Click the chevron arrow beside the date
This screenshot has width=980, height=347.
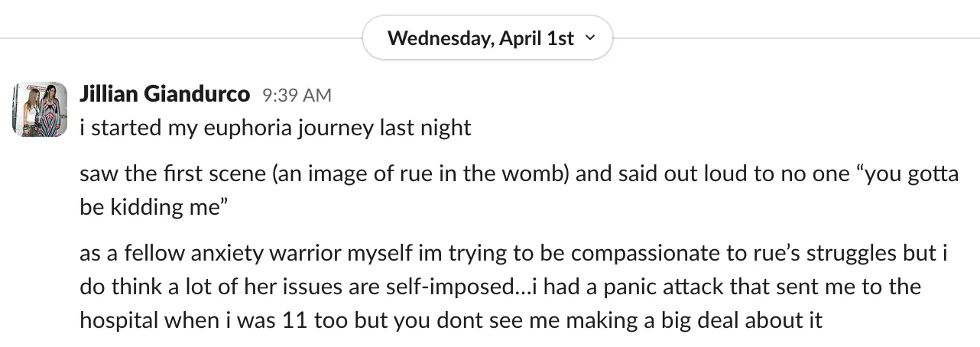[589, 37]
